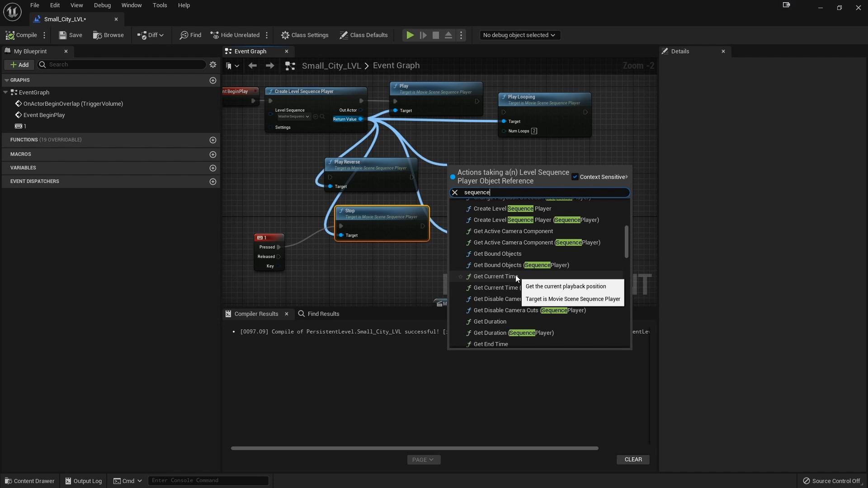
Task: Open Compile options three-dot menu
Action: coord(44,35)
